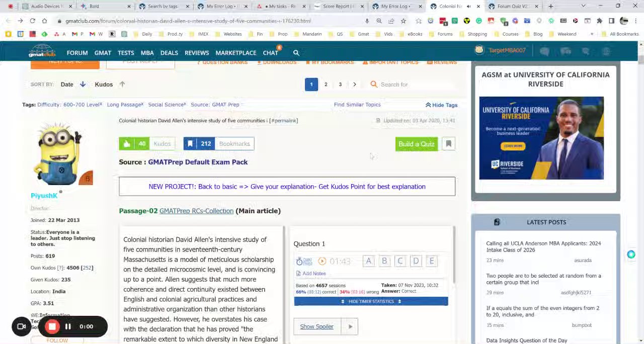The height and width of the screenshot is (344, 644).
Task: Open the GMAT menu
Action: point(103,53)
